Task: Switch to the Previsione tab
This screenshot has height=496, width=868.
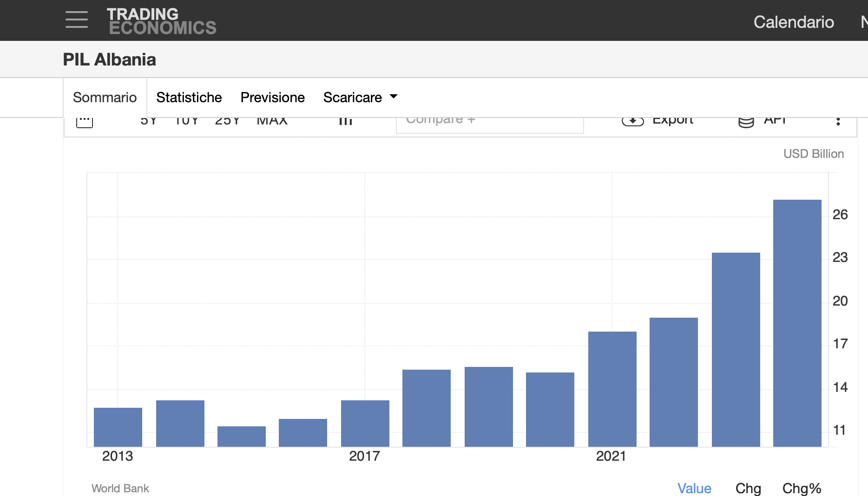Action: [x=272, y=98]
